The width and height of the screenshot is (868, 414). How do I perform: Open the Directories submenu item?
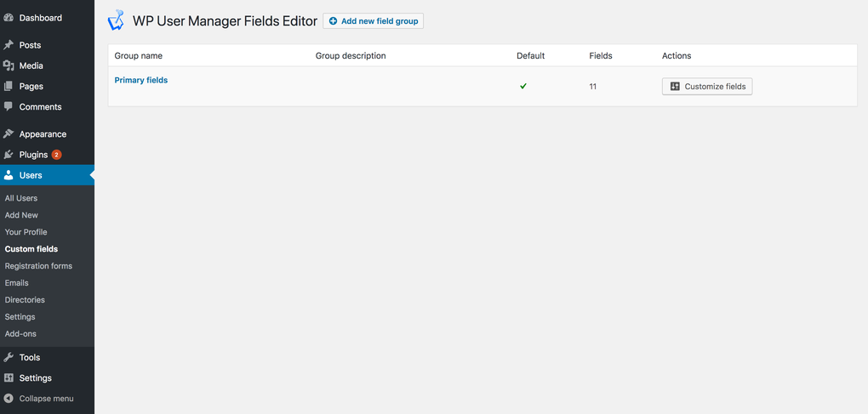tap(25, 300)
